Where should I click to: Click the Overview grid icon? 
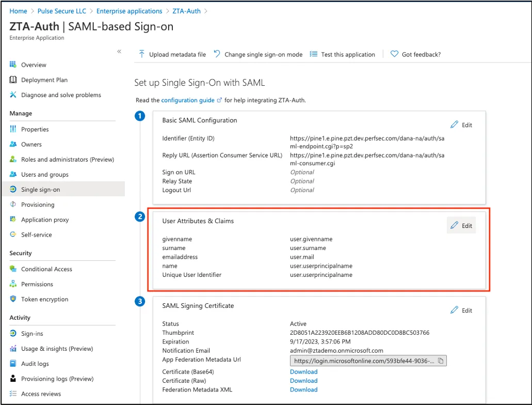pos(13,65)
